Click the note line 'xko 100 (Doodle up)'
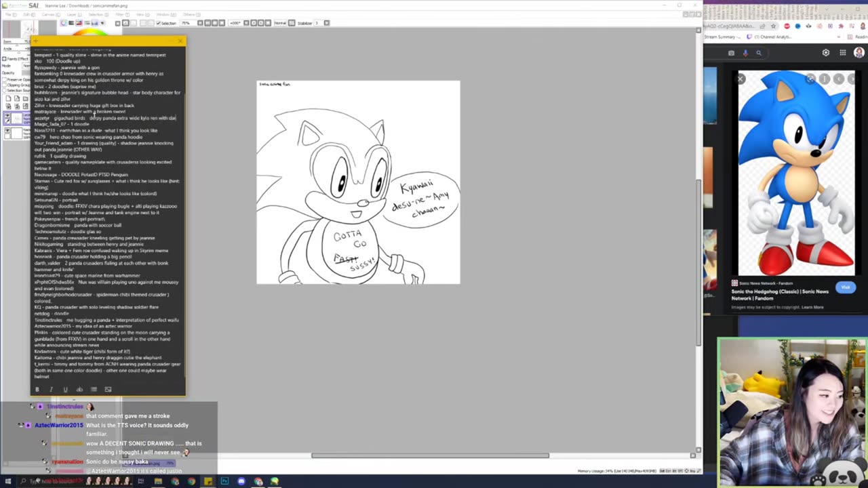868x488 pixels. pos(57,61)
